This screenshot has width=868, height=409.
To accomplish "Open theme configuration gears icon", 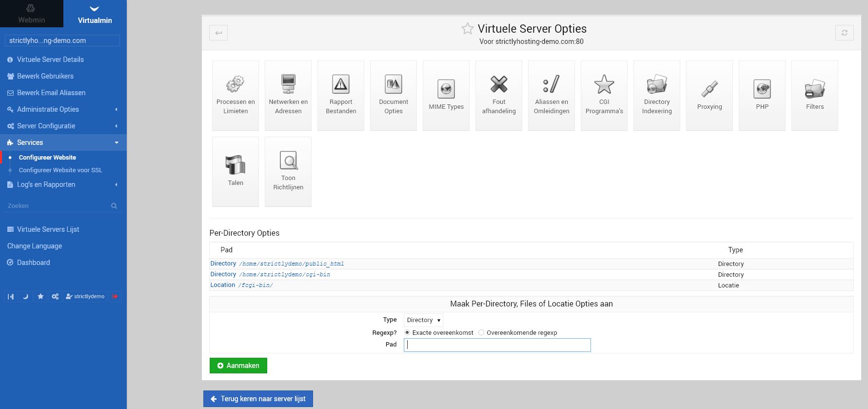I will click(55, 296).
